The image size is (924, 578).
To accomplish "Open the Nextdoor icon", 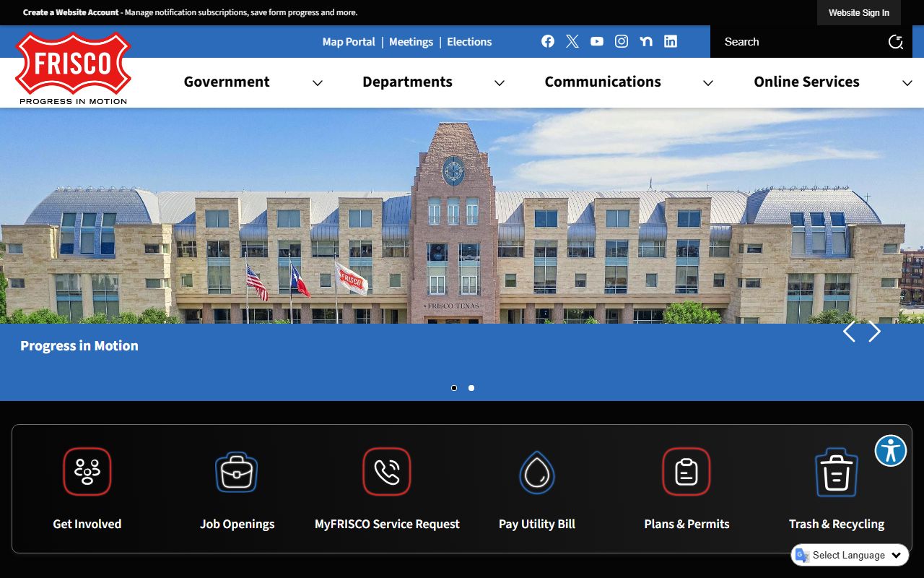I will (x=646, y=41).
